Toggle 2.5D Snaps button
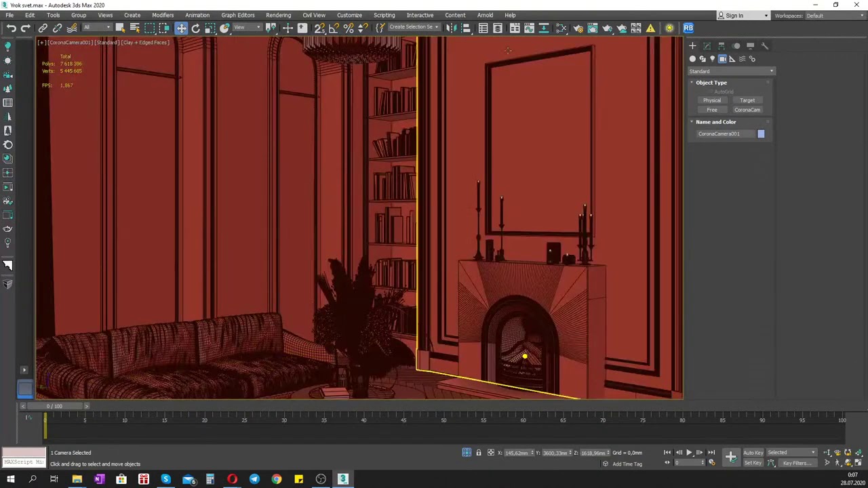This screenshot has width=868, height=488. click(x=319, y=28)
